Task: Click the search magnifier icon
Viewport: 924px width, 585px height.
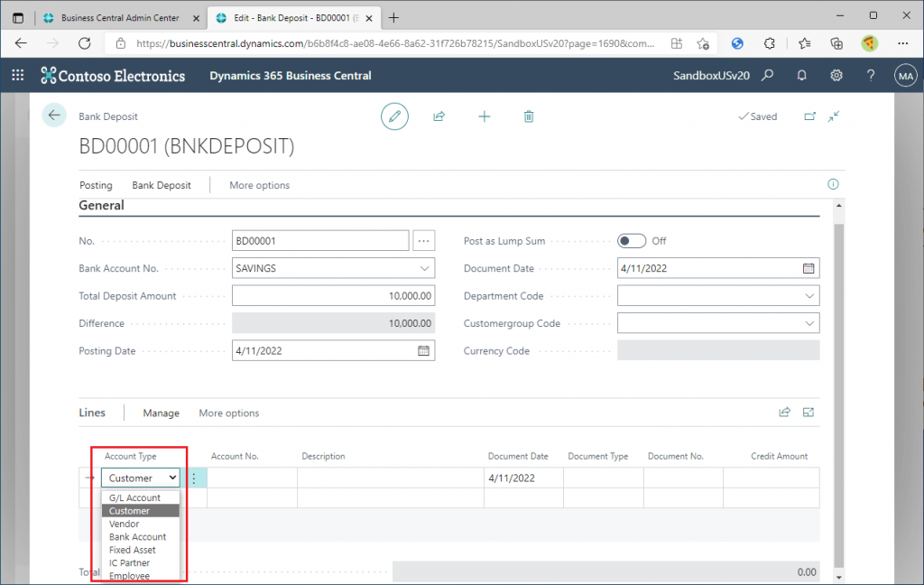Action: [x=767, y=75]
